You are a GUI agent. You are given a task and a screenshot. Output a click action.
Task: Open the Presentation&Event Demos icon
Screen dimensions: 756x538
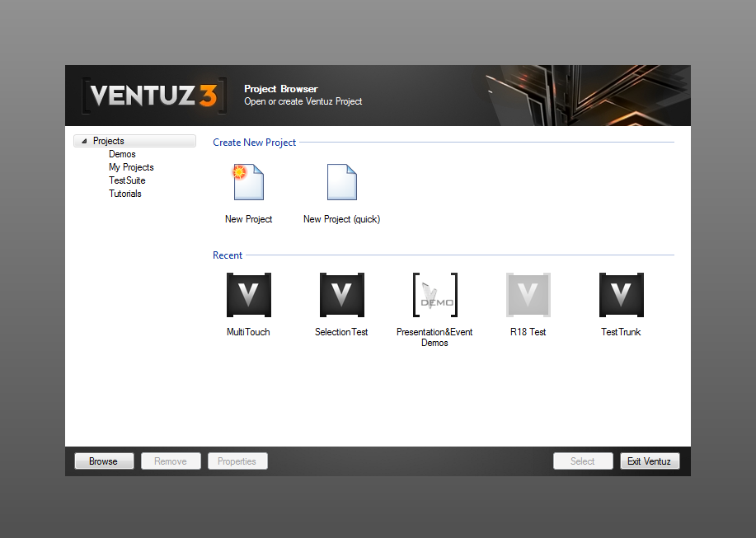tap(434, 295)
